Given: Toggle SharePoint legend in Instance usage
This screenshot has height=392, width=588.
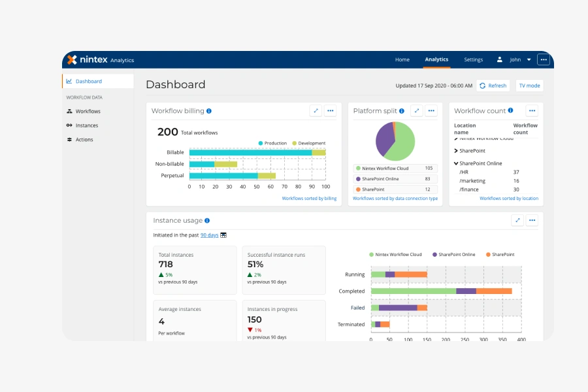Looking at the screenshot, I should [500, 255].
